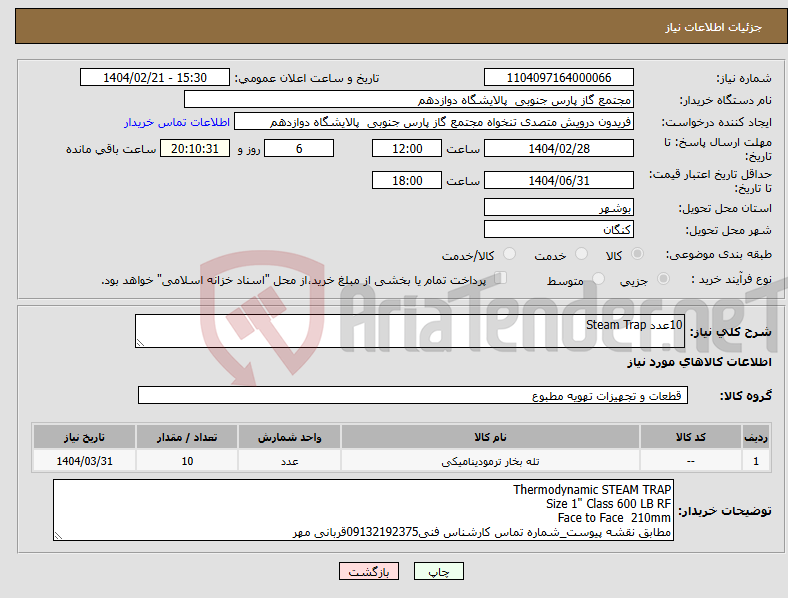Image resolution: width=788 pixels, height=598 pixels.
Task: Click the goods group field قطعات و تجهیزات تهویه مطبوع
Action: [413, 395]
